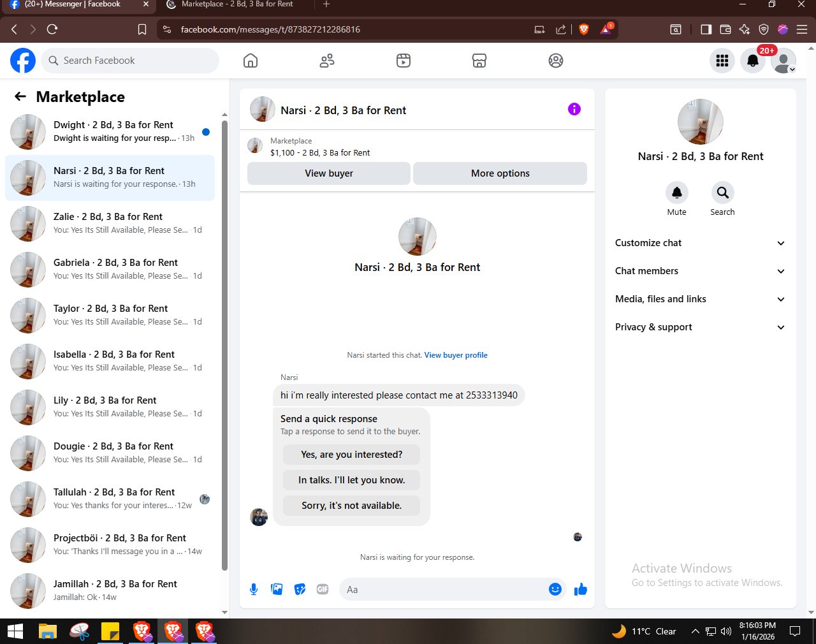The height and width of the screenshot is (644, 816).
Task: Open the Facebook menu grid icon
Action: pyautogui.click(x=722, y=61)
